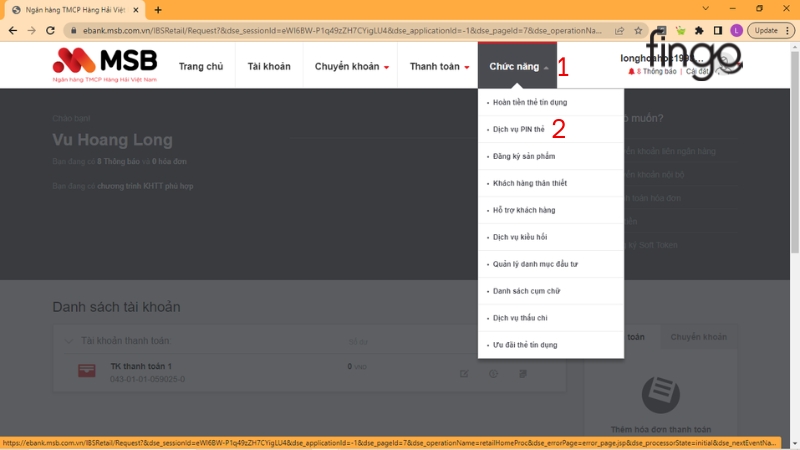
Task: Click the Thêm hóa đơn thanh toán text
Action: 661,430
